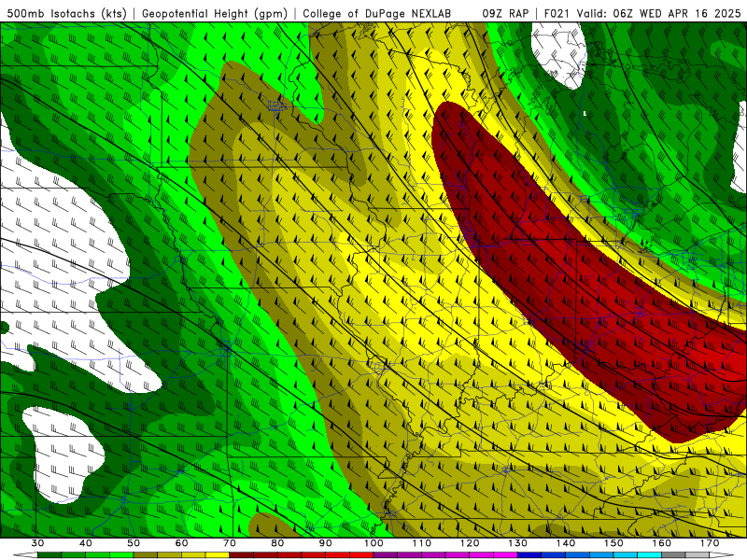Select the olive swatch beginning at 50
The height and width of the screenshot is (560, 747).
pos(146,554)
